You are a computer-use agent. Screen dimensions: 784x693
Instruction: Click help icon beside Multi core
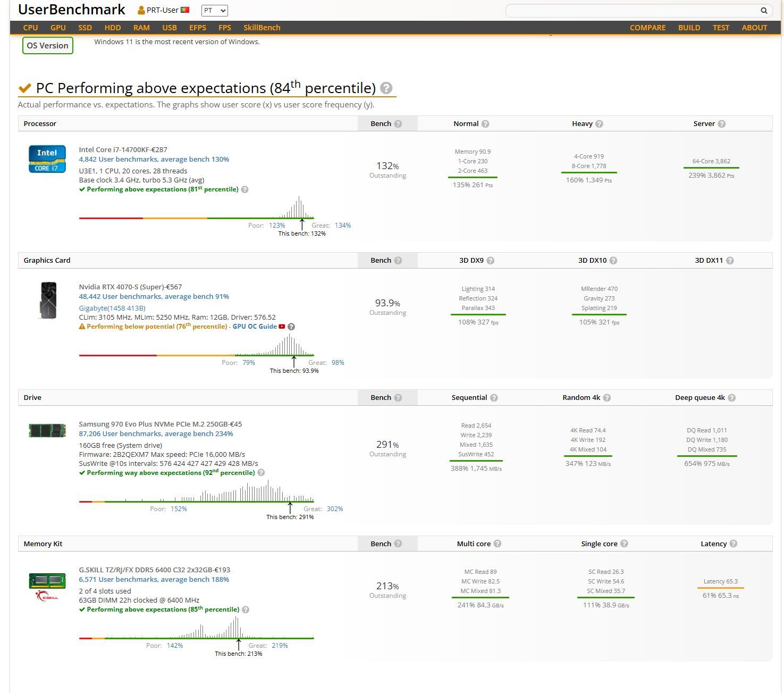[498, 544]
